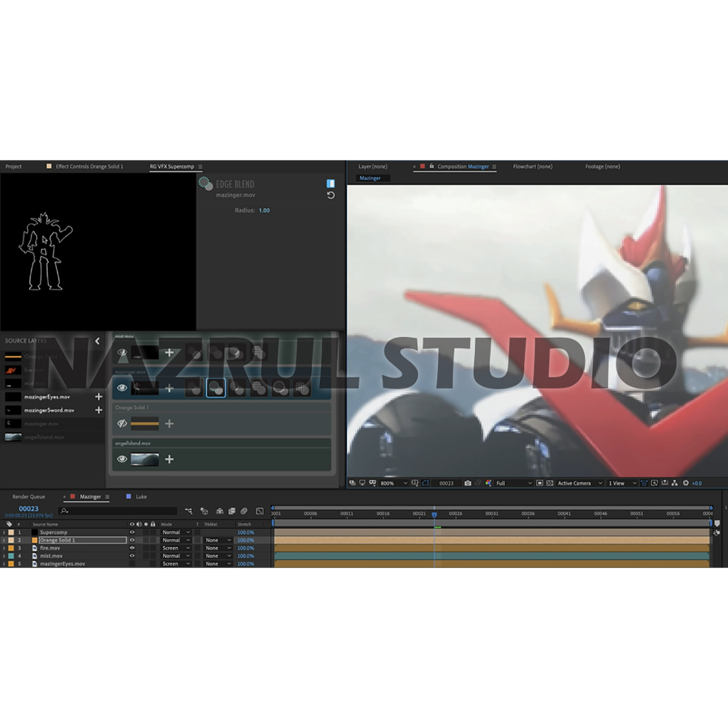
Task: Collapse the Source Layers panel arrow
Action: pos(97,341)
